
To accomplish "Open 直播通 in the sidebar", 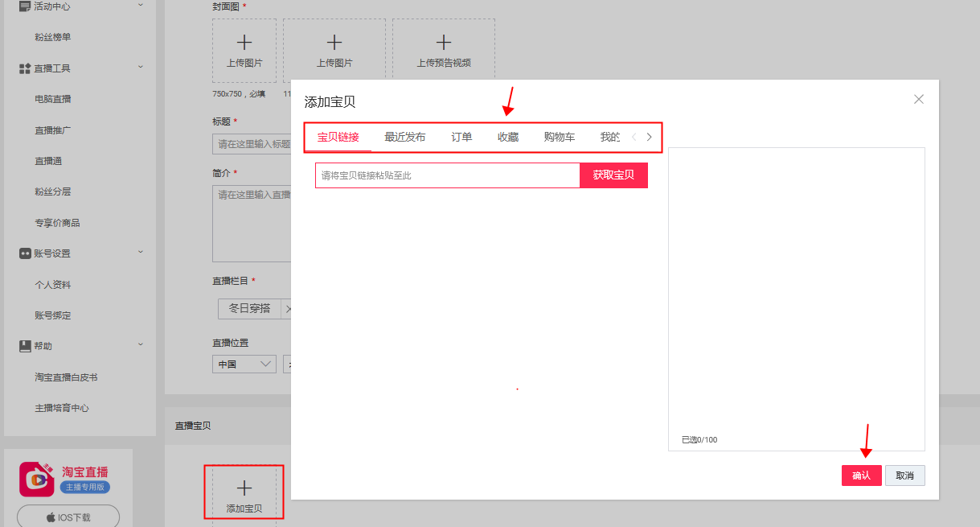I will coord(48,161).
